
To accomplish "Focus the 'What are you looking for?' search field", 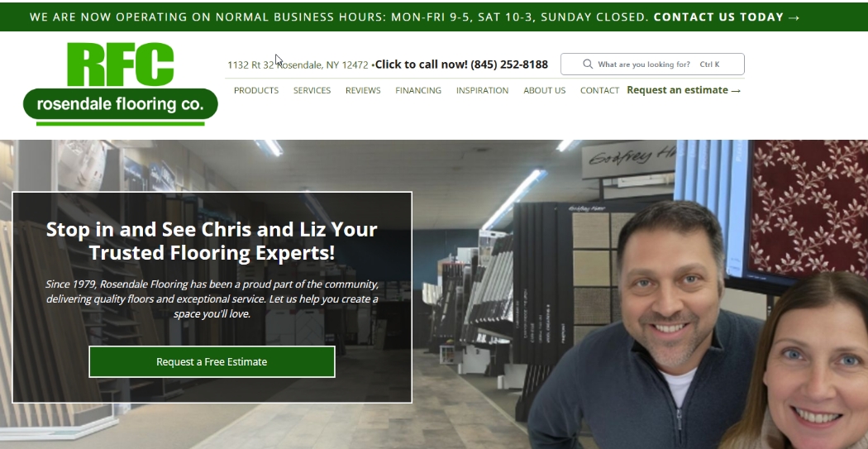I will click(653, 64).
